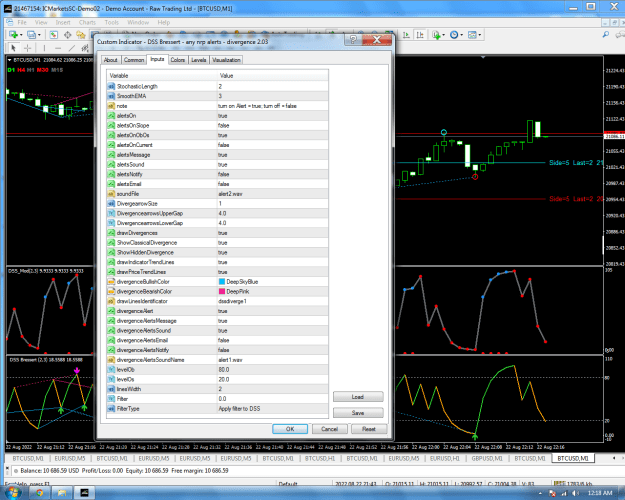Click the Reset button
Viewport: 625px width, 500px height.
[369, 429]
